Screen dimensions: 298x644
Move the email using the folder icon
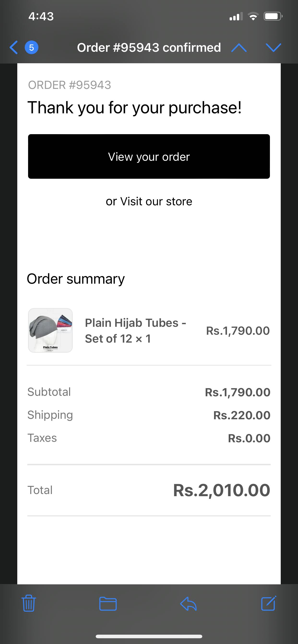(108, 604)
